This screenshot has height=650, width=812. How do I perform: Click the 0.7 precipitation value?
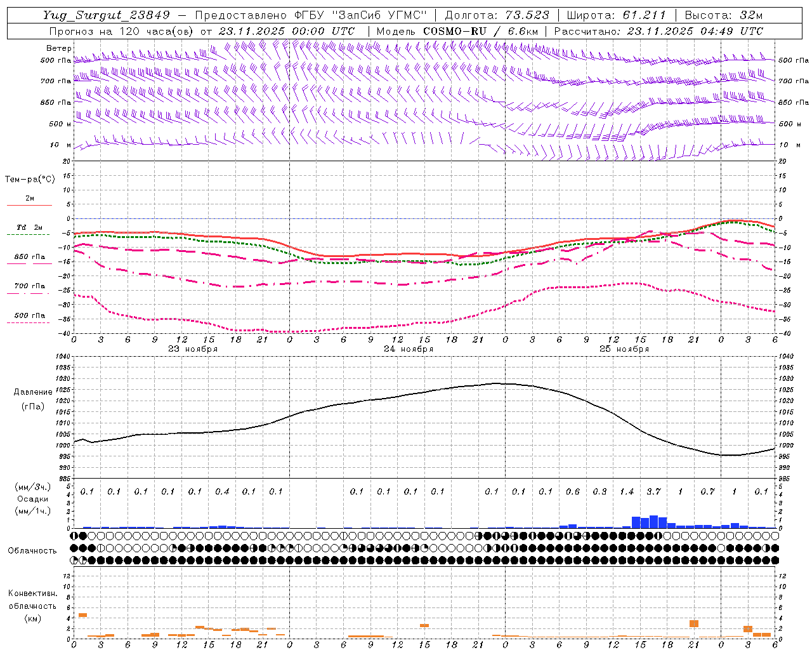707,492
